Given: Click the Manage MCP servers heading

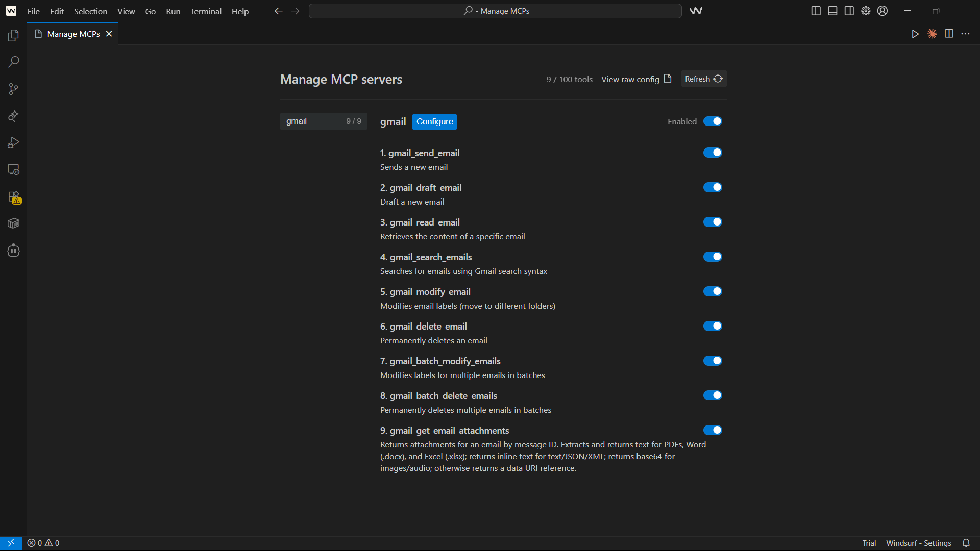Looking at the screenshot, I should pos(341,79).
